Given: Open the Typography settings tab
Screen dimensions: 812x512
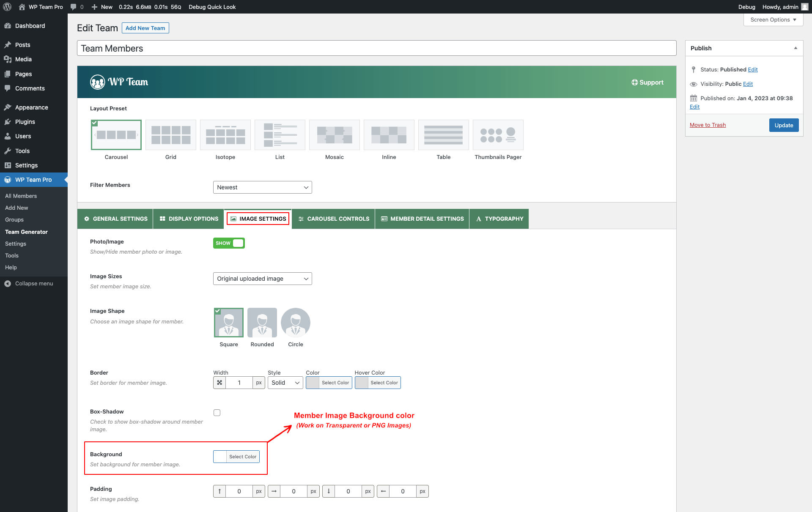Looking at the screenshot, I should tap(499, 219).
